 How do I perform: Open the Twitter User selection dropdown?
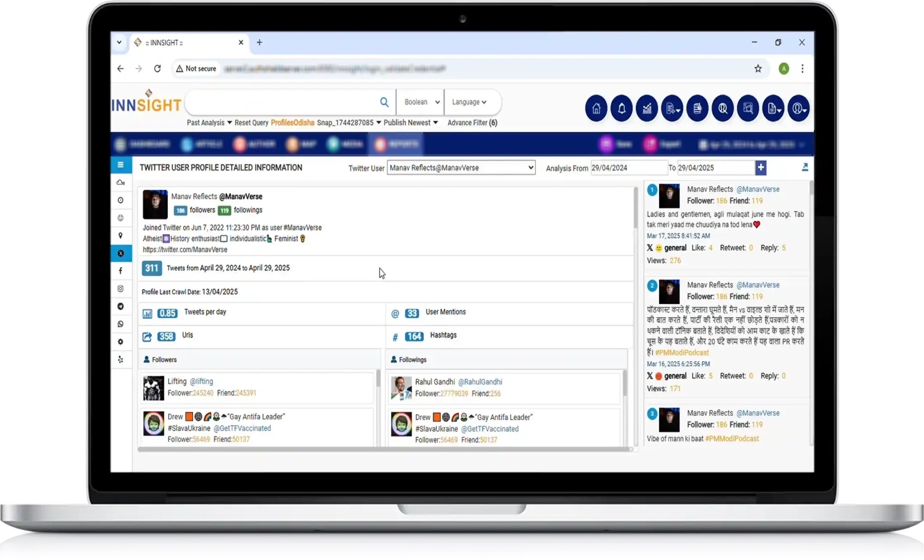click(461, 168)
